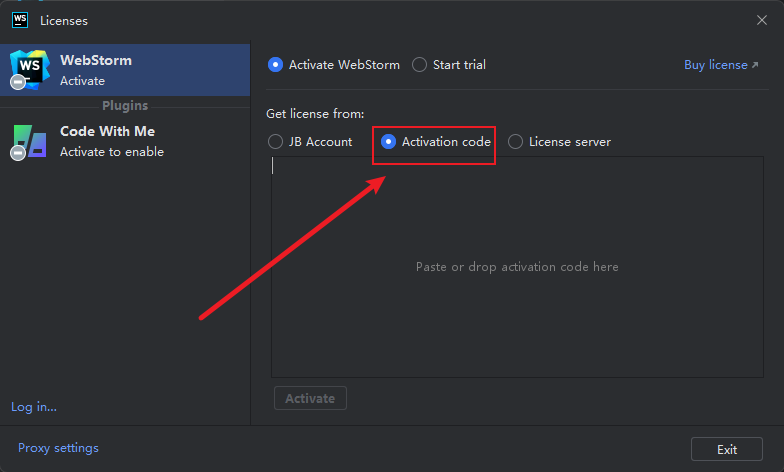
Task: Close the Licenses dialog
Action: 762,20
